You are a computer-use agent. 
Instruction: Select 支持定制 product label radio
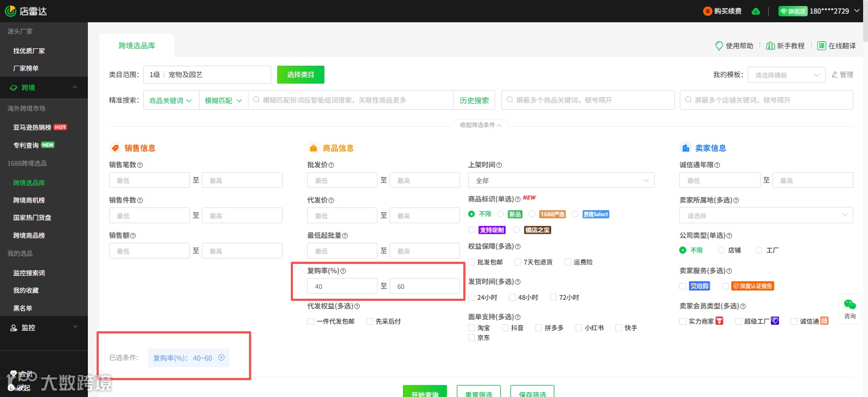[471, 230]
